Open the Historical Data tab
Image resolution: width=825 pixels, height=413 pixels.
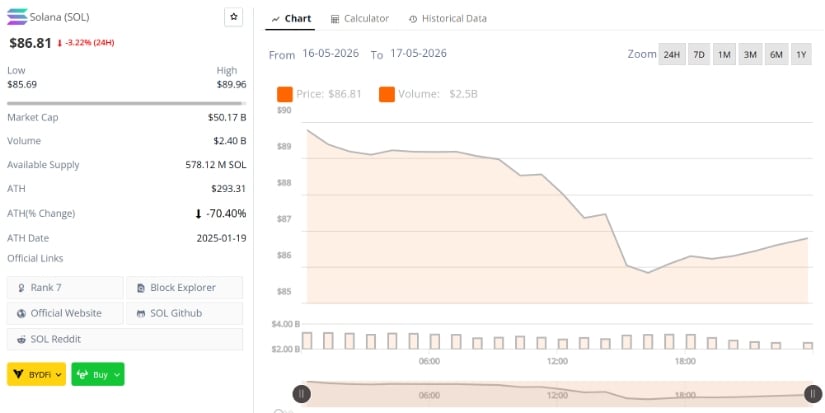pyautogui.click(x=448, y=18)
